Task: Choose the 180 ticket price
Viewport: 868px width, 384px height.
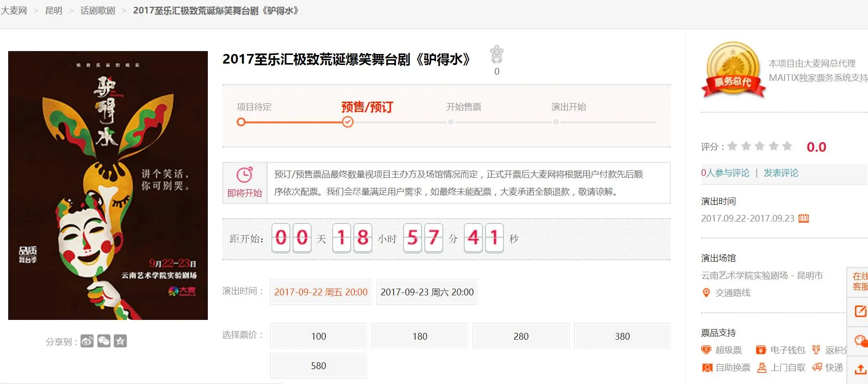Action: coord(420,336)
